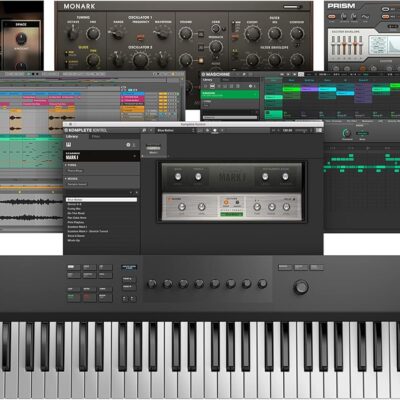Click the Oscillator 1 Range knob in Monark

click(117, 34)
